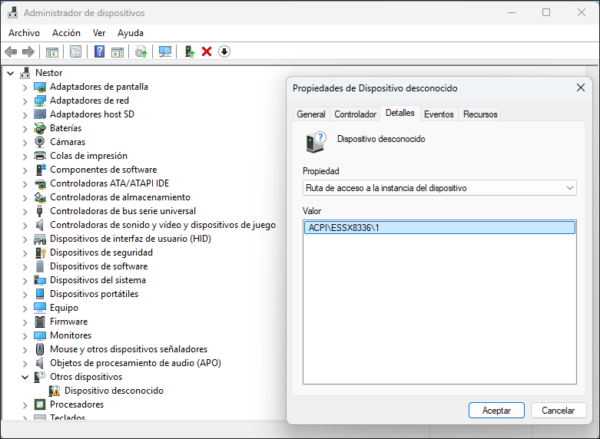The image size is (600, 439).
Task: Click the Cámaras webcam icon
Action: click(x=40, y=142)
